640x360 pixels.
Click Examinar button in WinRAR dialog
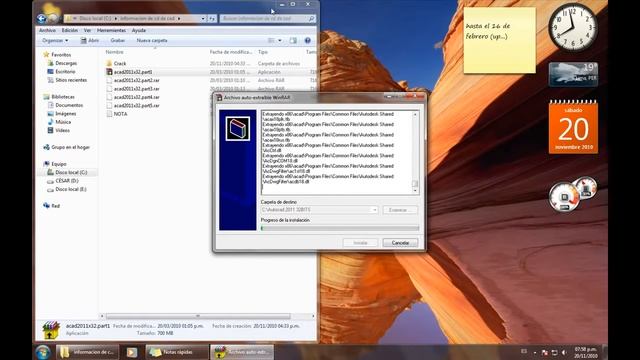point(400,210)
